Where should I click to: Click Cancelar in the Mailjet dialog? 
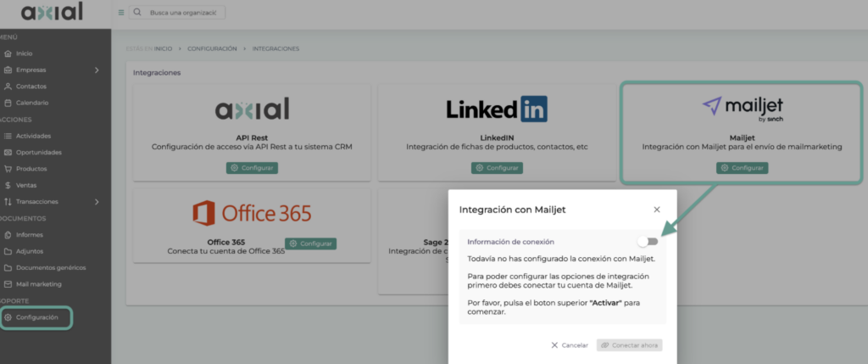click(x=570, y=345)
